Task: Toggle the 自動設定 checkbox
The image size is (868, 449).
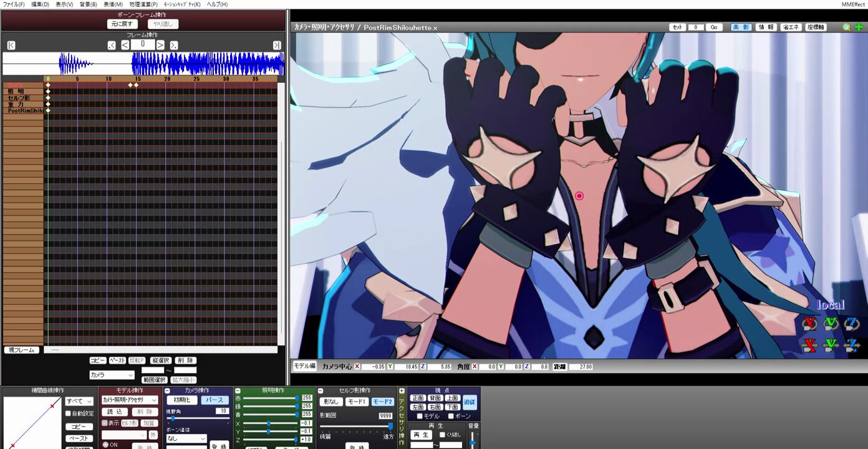Action: pyautogui.click(x=69, y=413)
